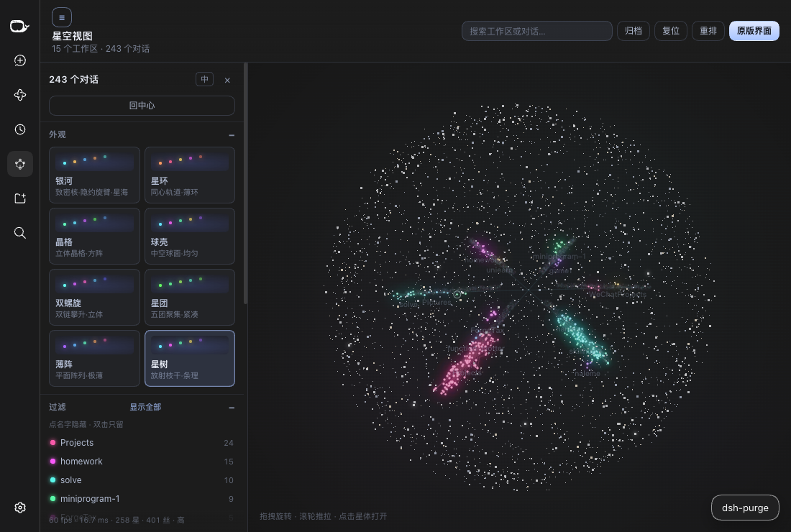Click the 回中心 button
Image resolution: width=791 pixels, height=532 pixels.
click(142, 106)
